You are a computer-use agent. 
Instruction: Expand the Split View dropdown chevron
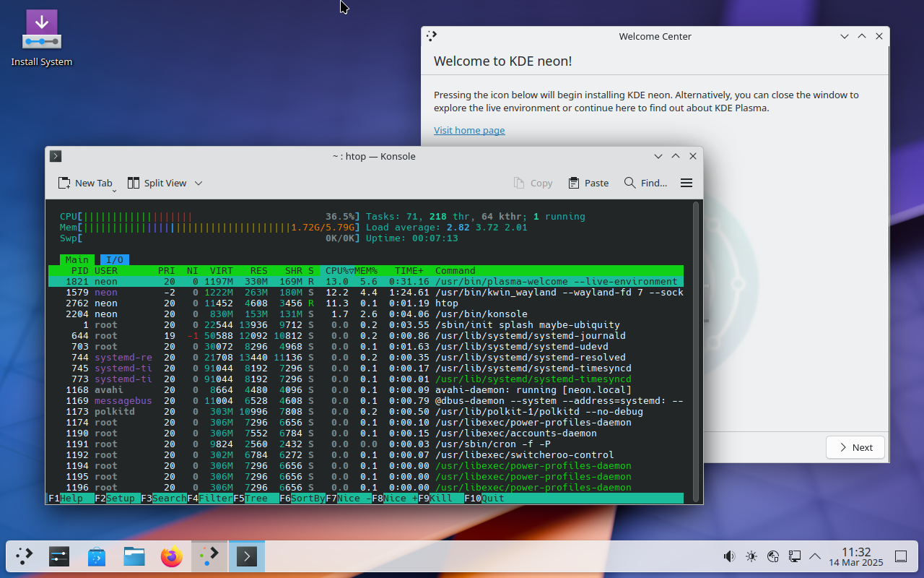(199, 183)
